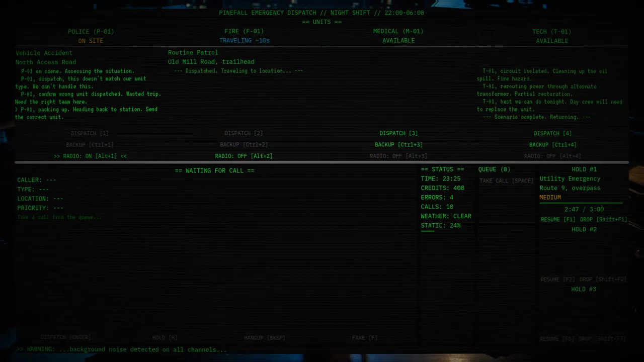Select the POLICE (P-01) unit header
Image resolution: width=644 pixels, height=362 pixels.
pyautogui.click(x=91, y=32)
